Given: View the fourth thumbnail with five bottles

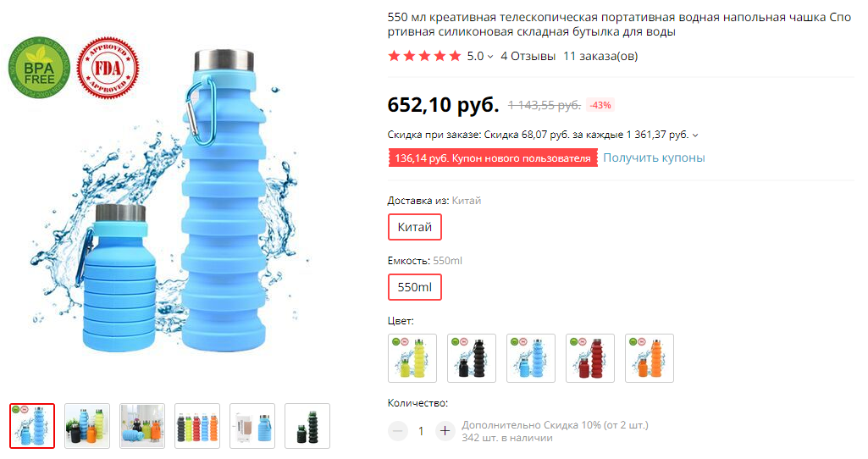Looking at the screenshot, I should pyautogui.click(x=197, y=426).
